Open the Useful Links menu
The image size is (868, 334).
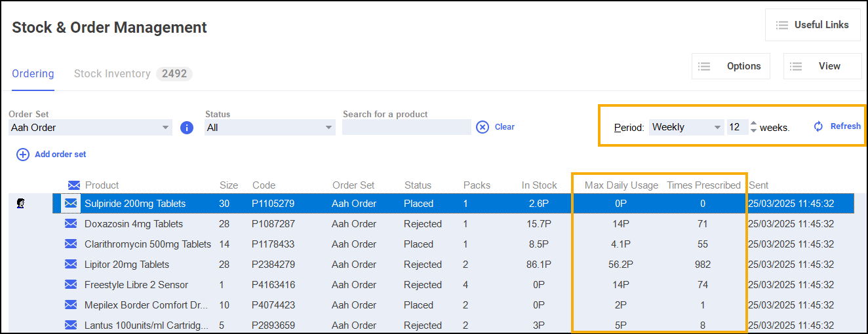813,25
